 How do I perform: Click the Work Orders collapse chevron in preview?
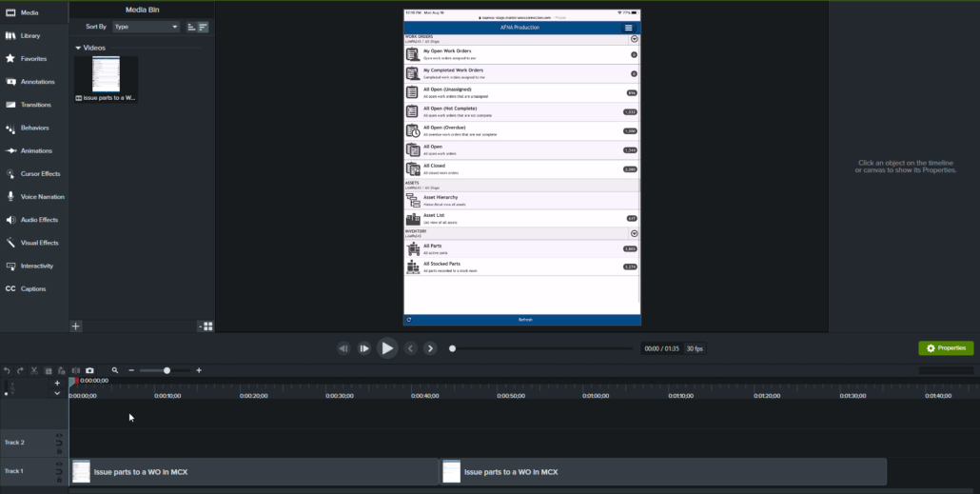(x=635, y=39)
